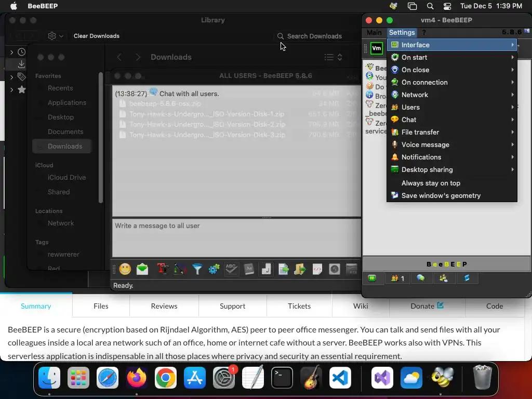532x399 pixels.
Task: Expand the Interface submenu
Action: 453,45
